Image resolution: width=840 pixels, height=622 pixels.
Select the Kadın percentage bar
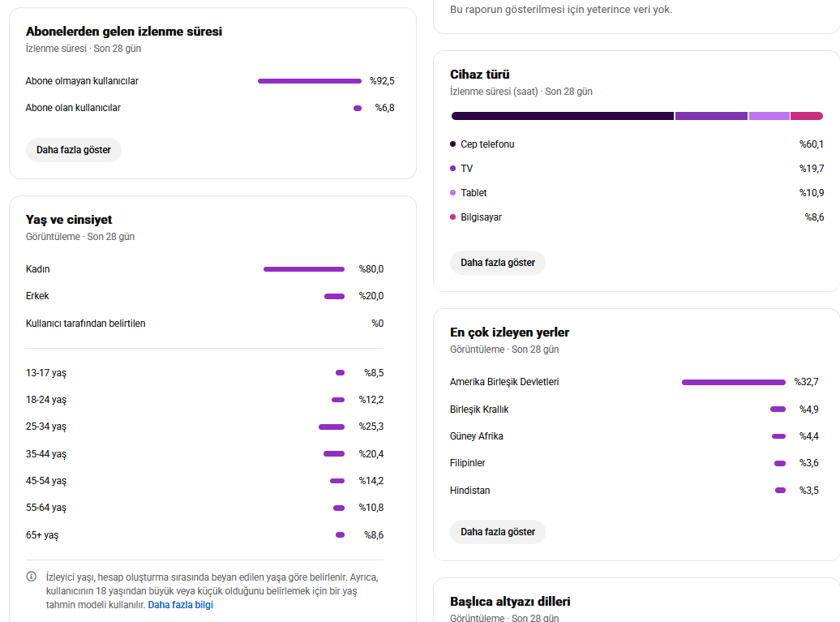pyautogui.click(x=304, y=269)
